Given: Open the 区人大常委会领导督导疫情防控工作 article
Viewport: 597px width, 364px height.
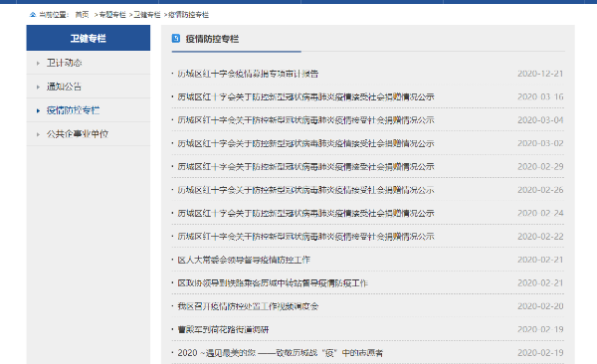Looking at the screenshot, I should tap(244, 260).
